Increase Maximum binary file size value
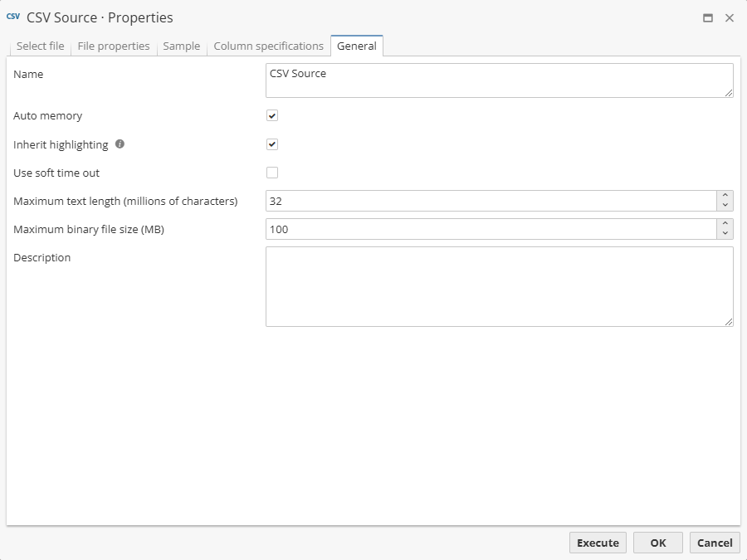 725,224
